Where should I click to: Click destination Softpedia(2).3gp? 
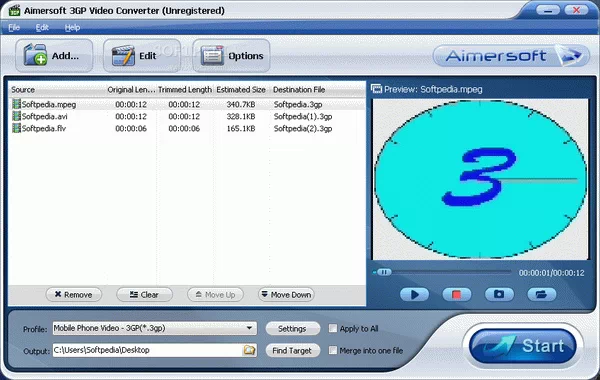(303, 128)
